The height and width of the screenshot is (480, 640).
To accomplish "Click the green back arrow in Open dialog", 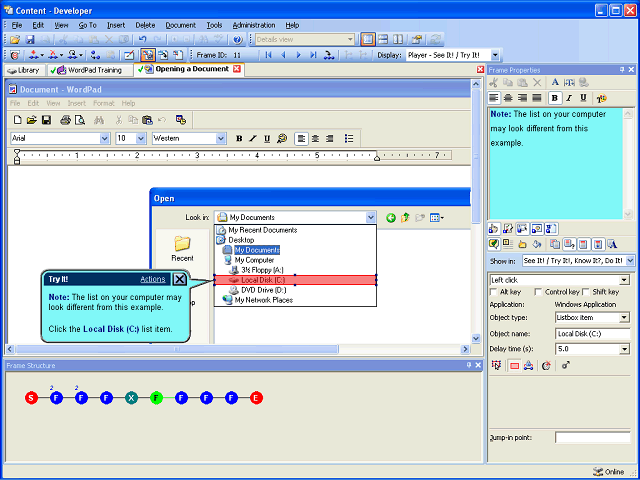I will tap(391, 218).
